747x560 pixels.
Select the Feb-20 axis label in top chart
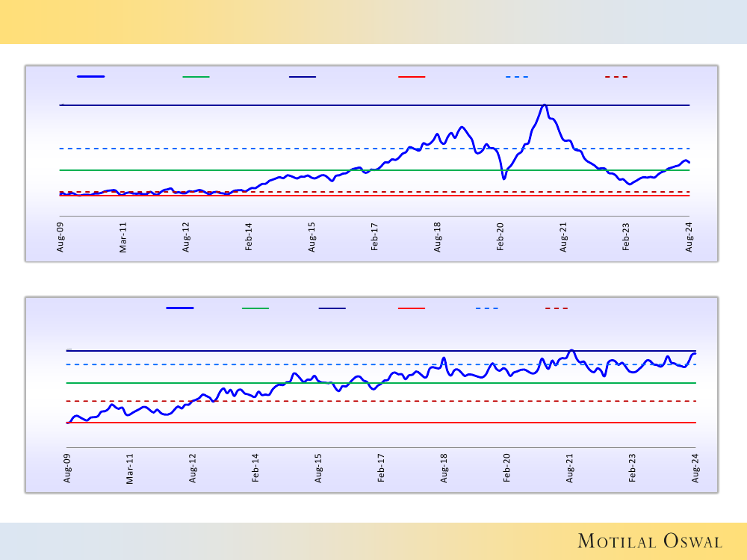click(x=500, y=235)
